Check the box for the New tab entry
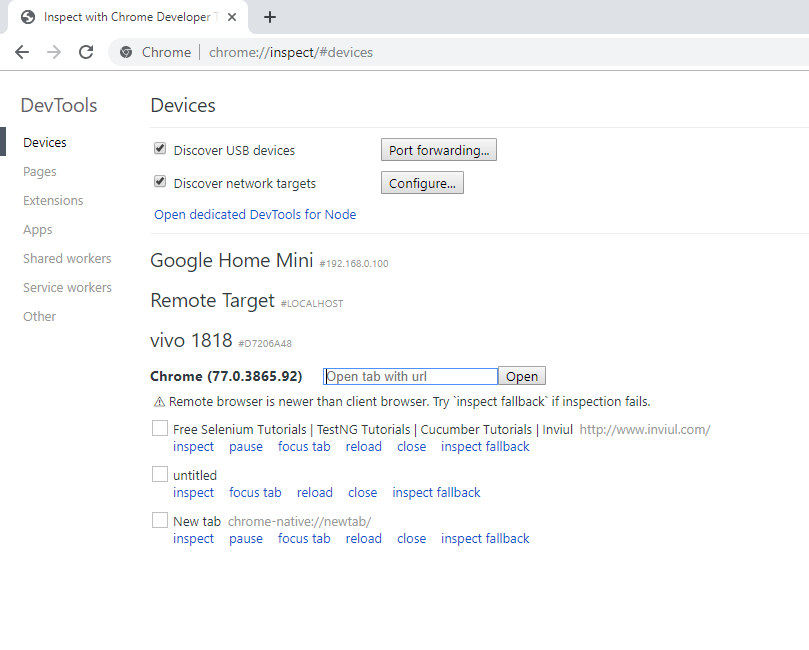Screen dimensions: 809x650 pyautogui.click(x=160, y=520)
